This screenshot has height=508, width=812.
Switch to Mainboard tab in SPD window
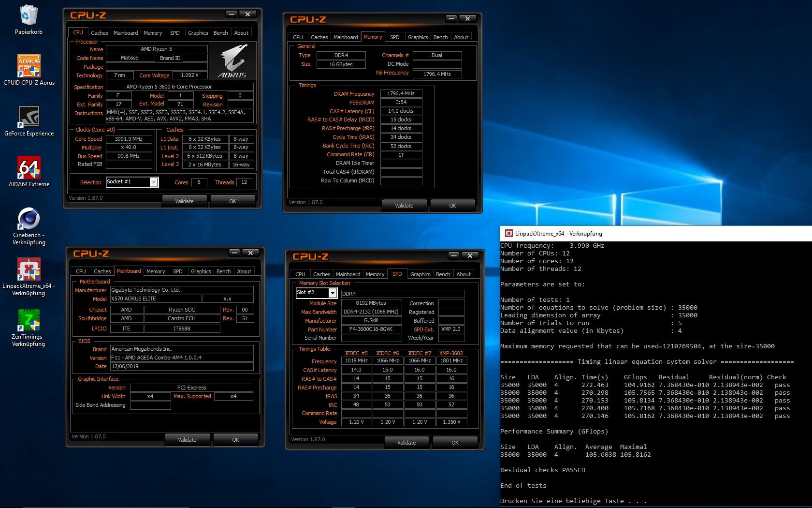pos(348,274)
